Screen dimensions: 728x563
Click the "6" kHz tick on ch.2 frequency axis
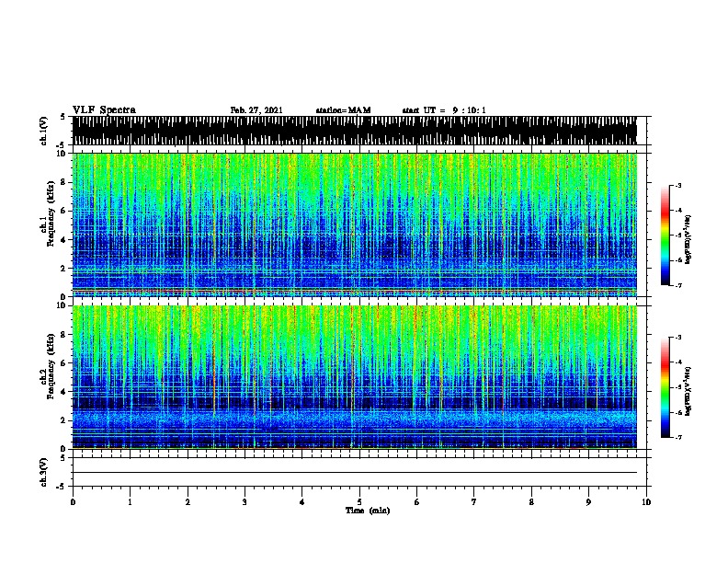(x=63, y=362)
